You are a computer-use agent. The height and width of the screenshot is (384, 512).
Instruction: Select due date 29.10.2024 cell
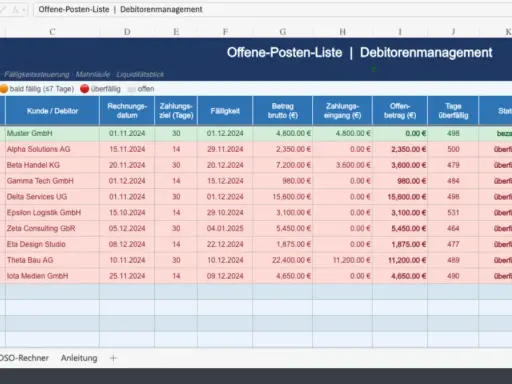[x=225, y=212]
